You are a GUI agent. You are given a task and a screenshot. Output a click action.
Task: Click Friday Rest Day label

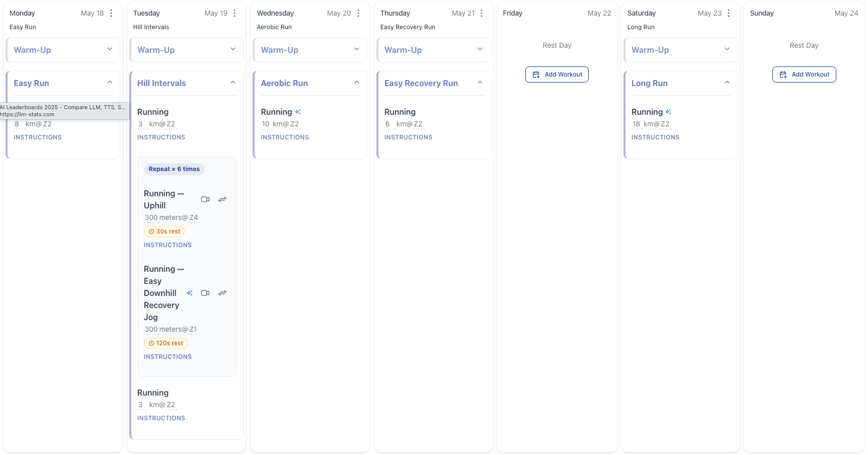tap(557, 45)
